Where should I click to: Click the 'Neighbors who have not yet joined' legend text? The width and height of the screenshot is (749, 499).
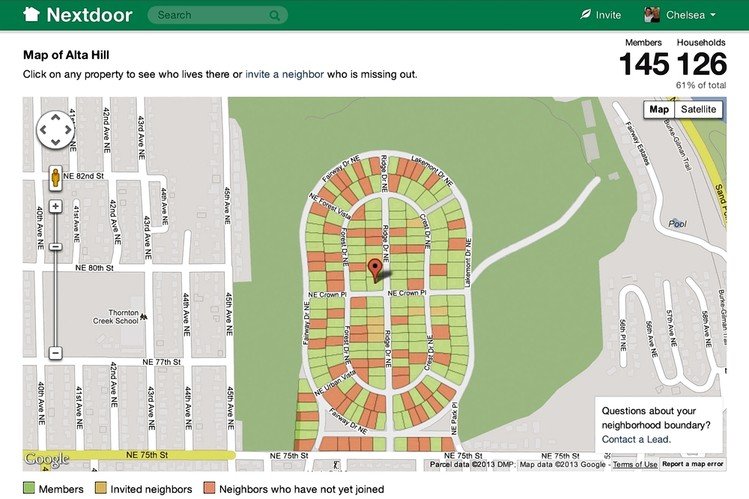pyautogui.click(x=301, y=489)
